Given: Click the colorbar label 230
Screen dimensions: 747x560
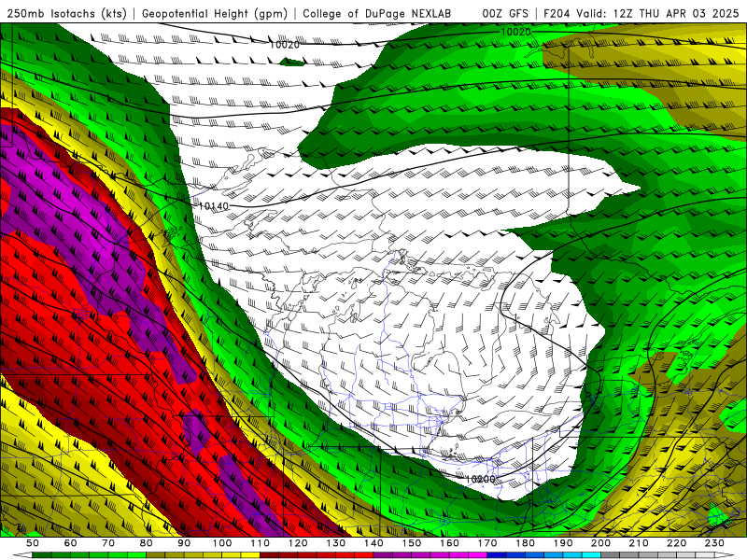Looking at the screenshot, I should (x=714, y=543).
